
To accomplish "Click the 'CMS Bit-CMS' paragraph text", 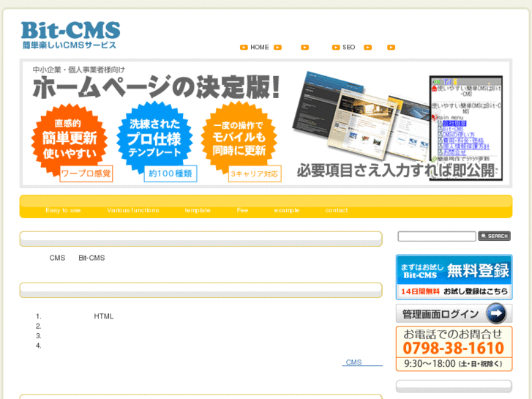I will point(77,258).
